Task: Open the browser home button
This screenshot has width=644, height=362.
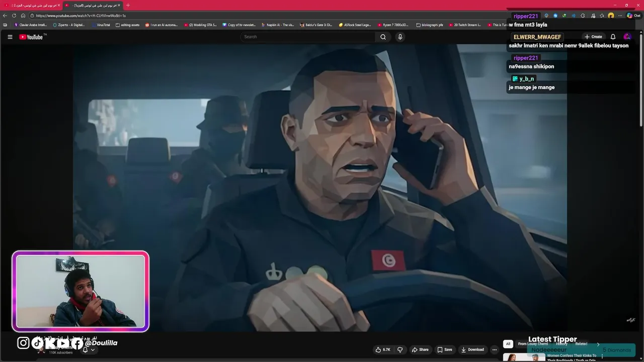Action: tap(23, 16)
